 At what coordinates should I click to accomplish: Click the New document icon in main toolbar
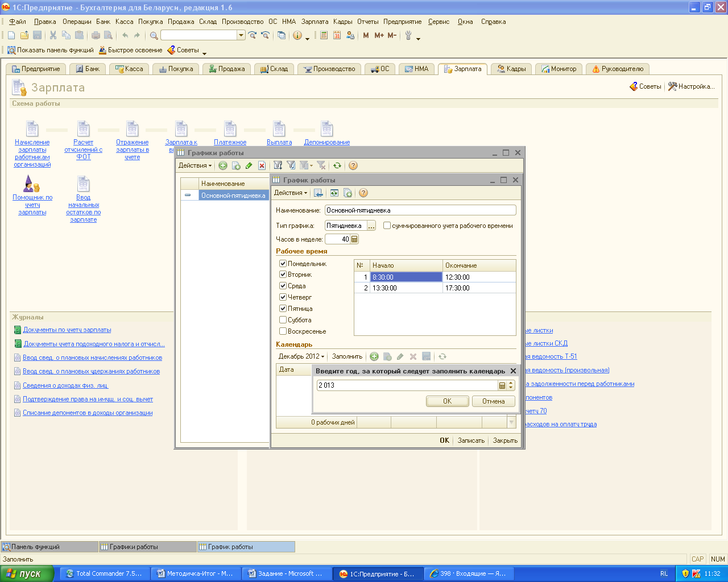click(x=11, y=35)
